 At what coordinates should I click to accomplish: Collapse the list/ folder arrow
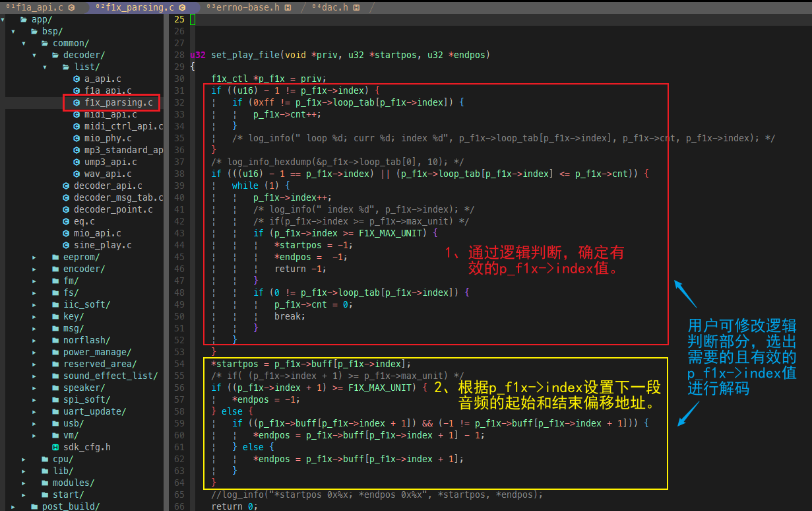click(45, 67)
